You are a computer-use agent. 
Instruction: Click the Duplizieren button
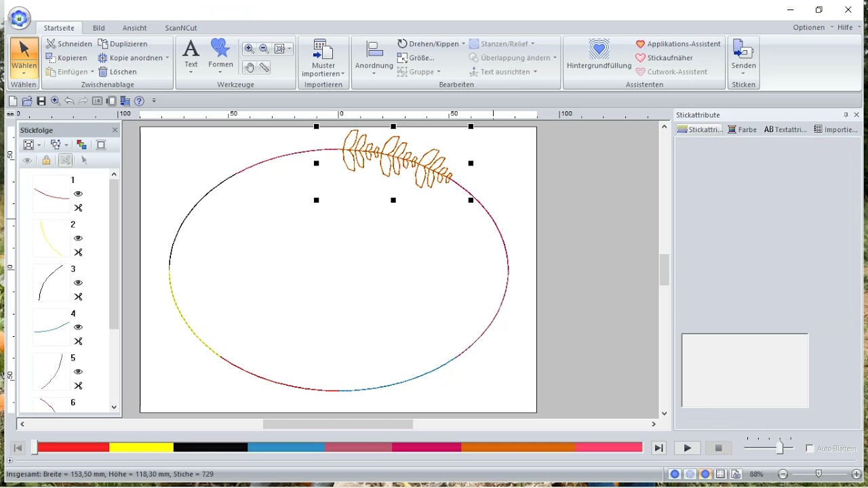123,43
